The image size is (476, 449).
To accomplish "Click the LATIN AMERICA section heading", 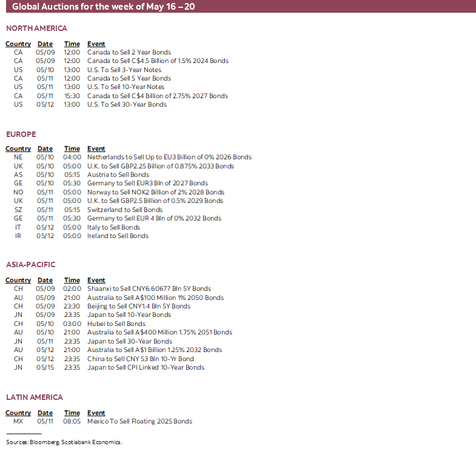I will [35, 397].
